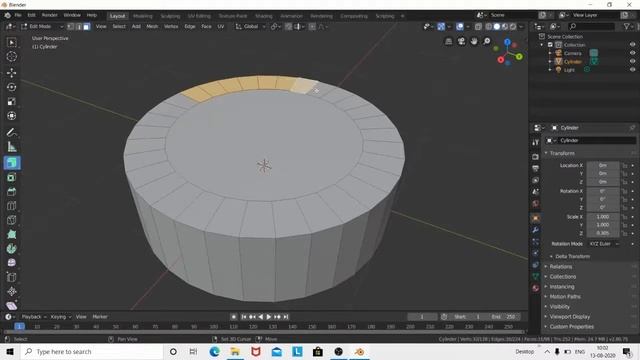This screenshot has height=360, width=640.
Task: Select the Shear tool
Action: pos(11,305)
